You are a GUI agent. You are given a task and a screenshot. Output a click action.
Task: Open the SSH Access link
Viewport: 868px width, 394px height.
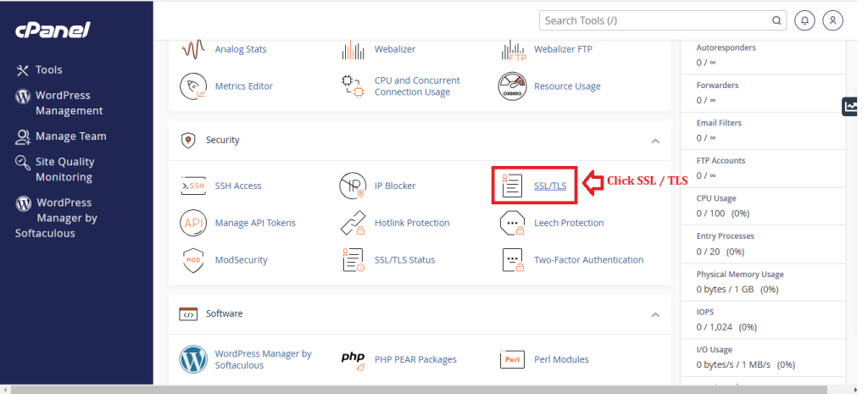click(238, 186)
